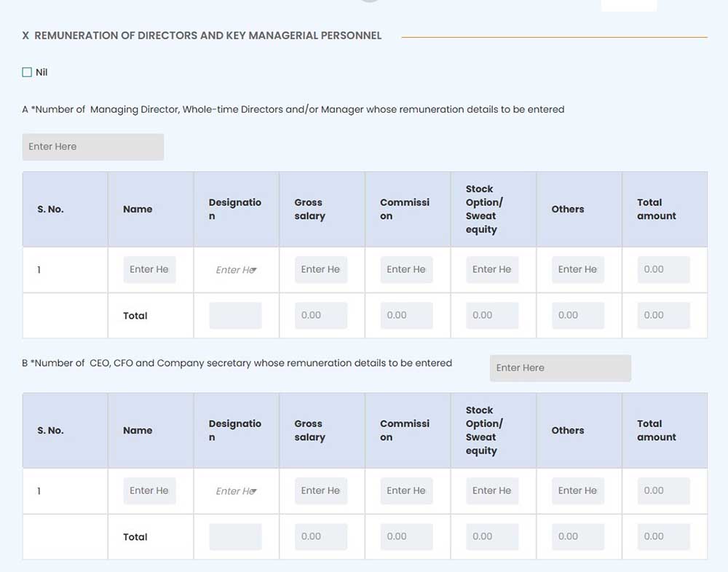Click Stock Option/Sweat equity field in table B

point(492,490)
